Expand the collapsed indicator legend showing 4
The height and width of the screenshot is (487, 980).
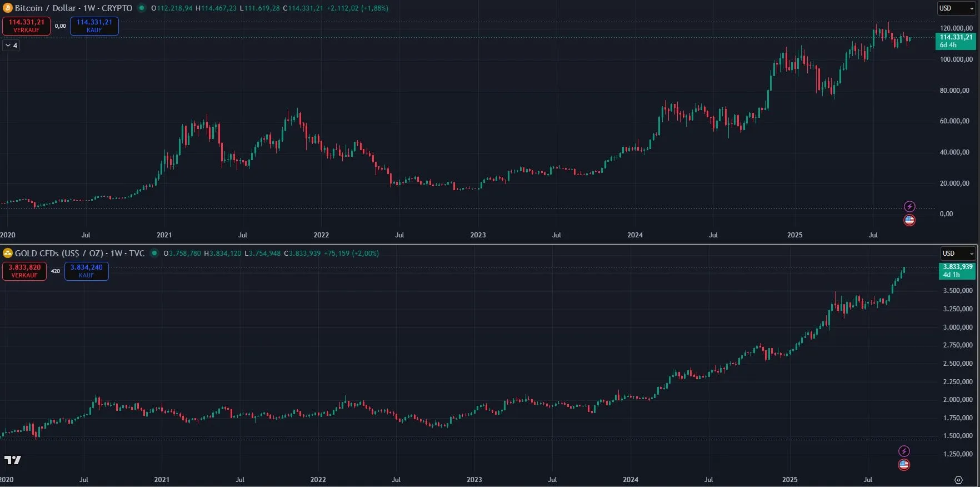pos(11,46)
